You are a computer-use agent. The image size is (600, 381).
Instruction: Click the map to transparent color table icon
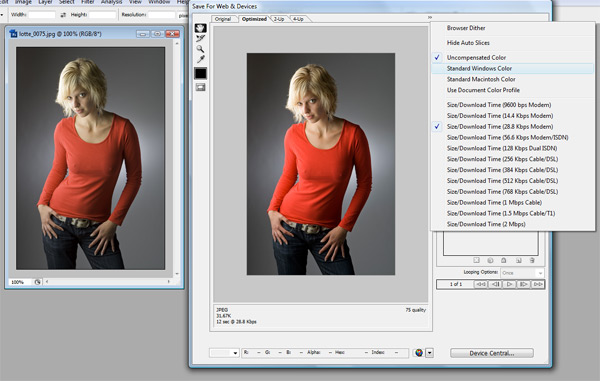pos(476,260)
